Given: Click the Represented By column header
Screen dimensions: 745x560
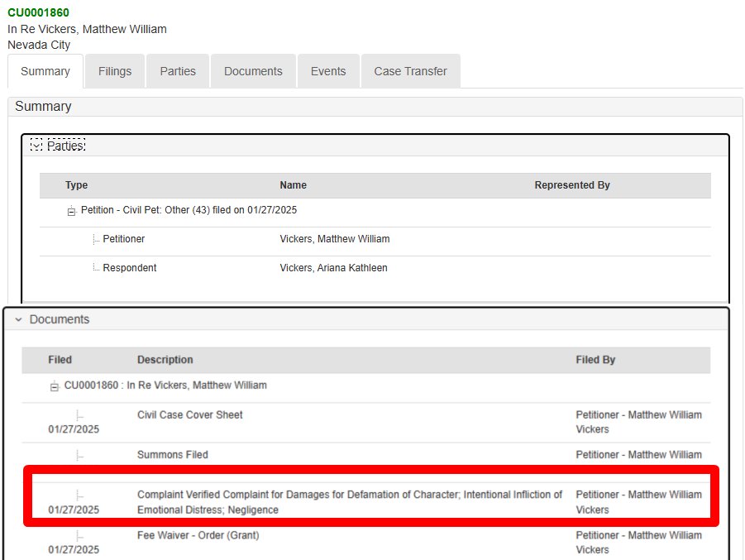Looking at the screenshot, I should coord(572,185).
